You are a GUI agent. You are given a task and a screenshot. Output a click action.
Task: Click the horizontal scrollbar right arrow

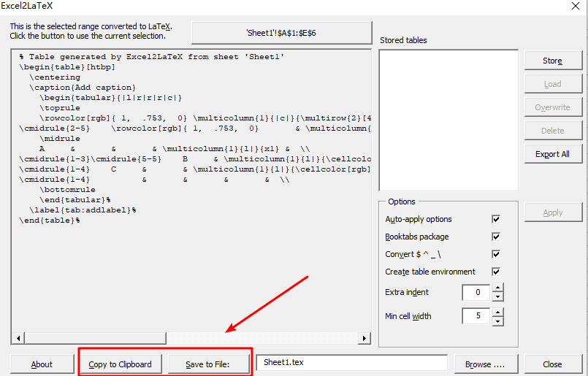click(x=364, y=338)
